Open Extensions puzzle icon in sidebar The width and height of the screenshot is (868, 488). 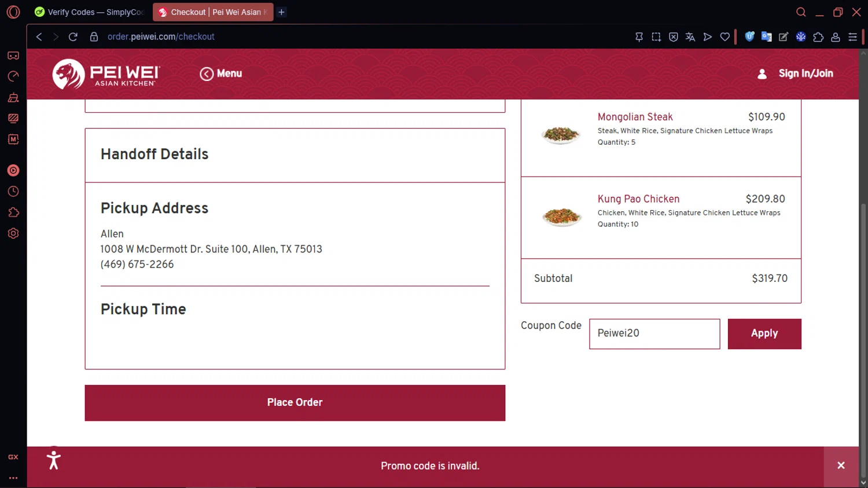[13, 212]
